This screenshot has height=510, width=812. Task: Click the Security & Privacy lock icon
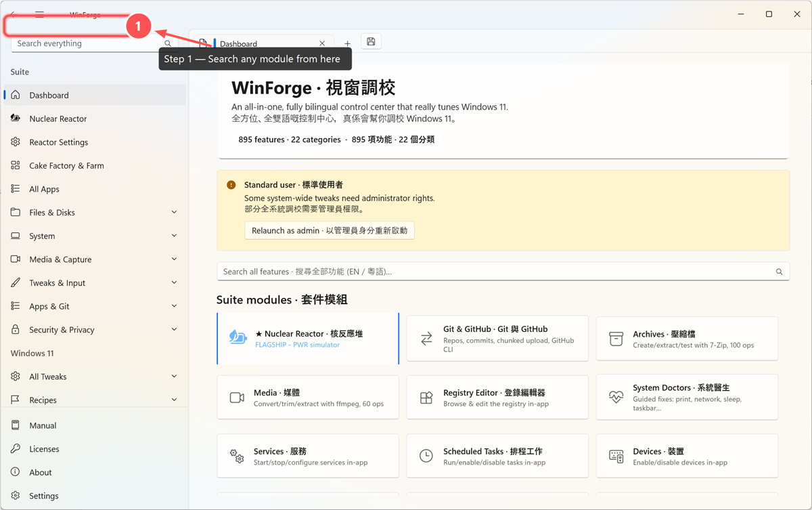[x=16, y=329]
